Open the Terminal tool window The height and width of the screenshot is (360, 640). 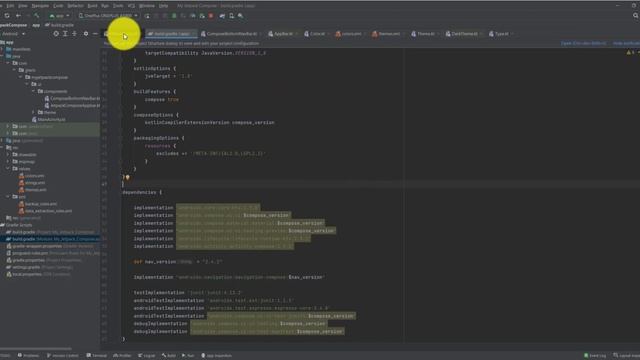click(x=97, y=356)
